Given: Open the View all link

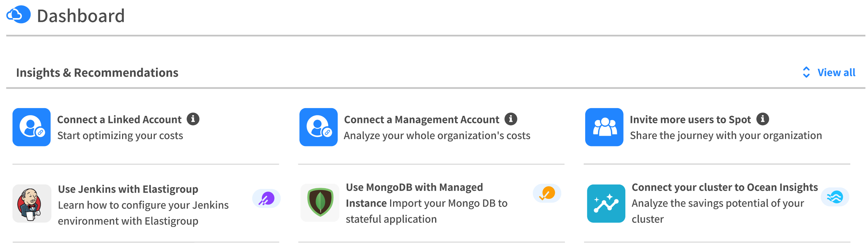Looking at the screenshot, I should coord(836,72).
